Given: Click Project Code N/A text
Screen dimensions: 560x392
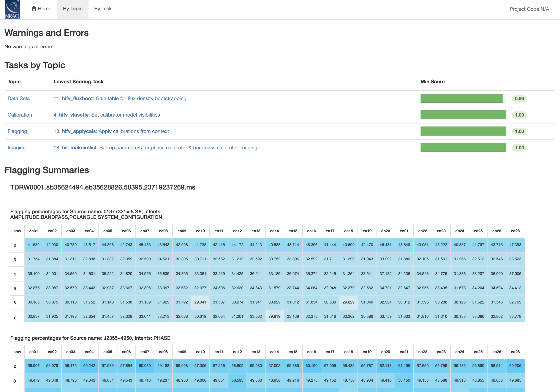Looking at the screenshot, I should [529, 9].
